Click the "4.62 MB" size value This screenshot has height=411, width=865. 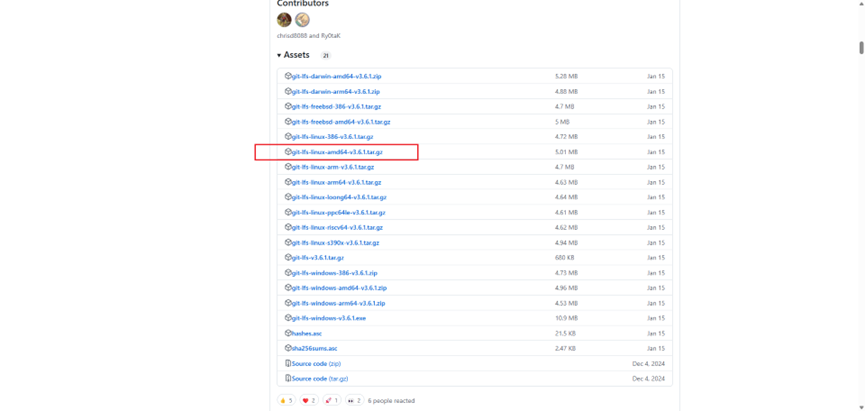(x=566, y=227)
